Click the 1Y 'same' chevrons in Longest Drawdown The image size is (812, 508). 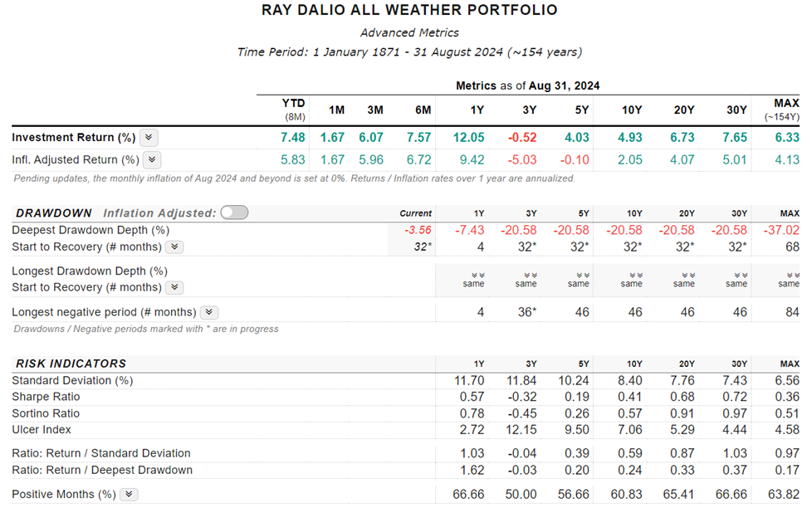pyautogui.click(x=473, y=275)
